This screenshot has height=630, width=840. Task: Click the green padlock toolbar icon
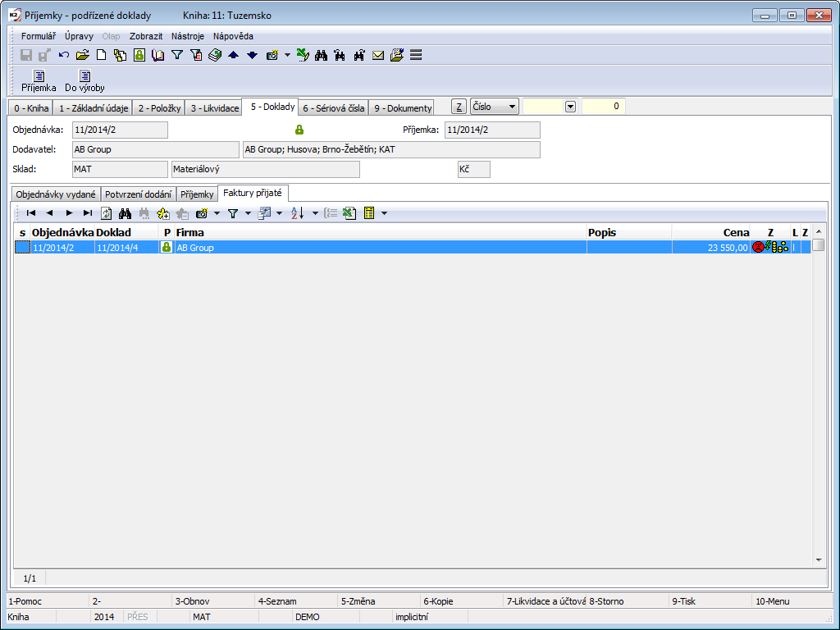139,55
